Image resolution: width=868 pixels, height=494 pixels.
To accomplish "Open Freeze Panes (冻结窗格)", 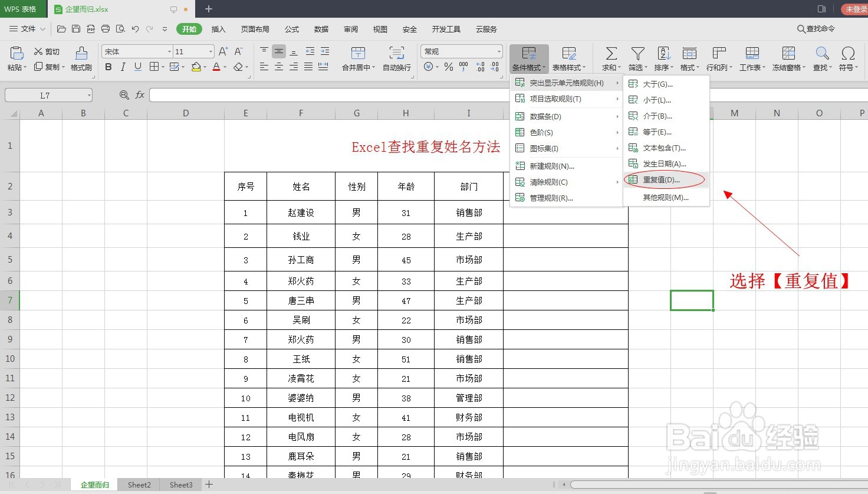I will [x=789, y=59].
